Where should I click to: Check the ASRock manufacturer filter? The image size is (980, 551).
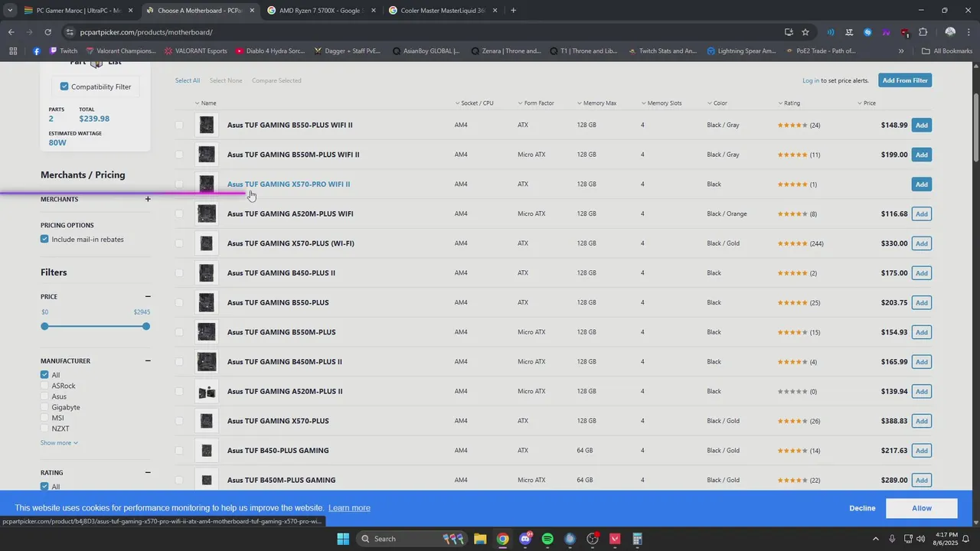pyautogui.click(x=44, y=386)
